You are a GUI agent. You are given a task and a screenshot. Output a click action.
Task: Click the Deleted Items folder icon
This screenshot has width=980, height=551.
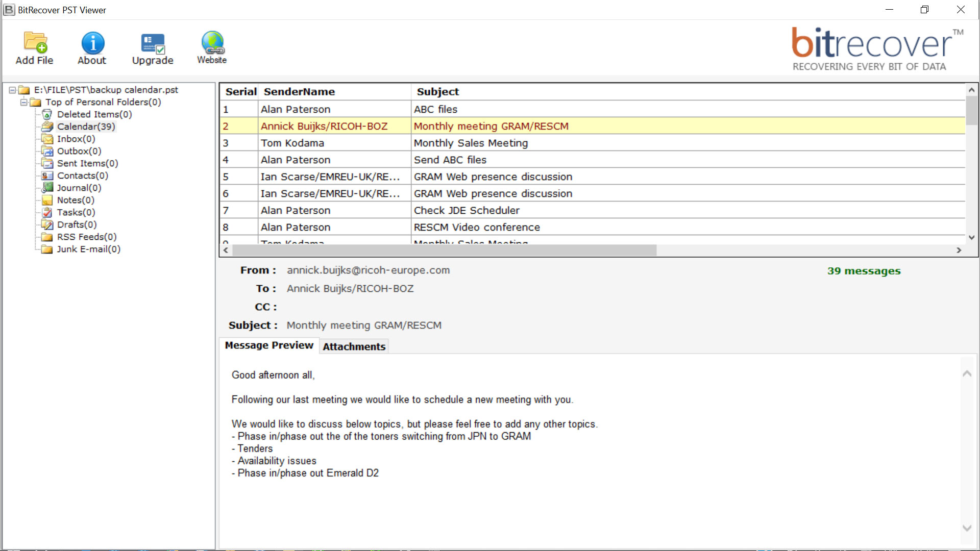point(47,114)
